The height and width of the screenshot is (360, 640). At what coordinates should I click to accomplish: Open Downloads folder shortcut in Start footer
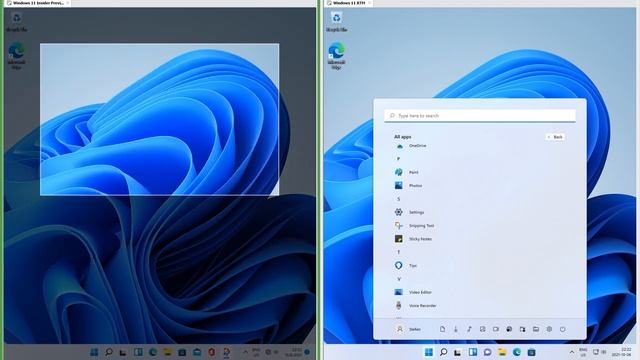click(x=456, y=329)
